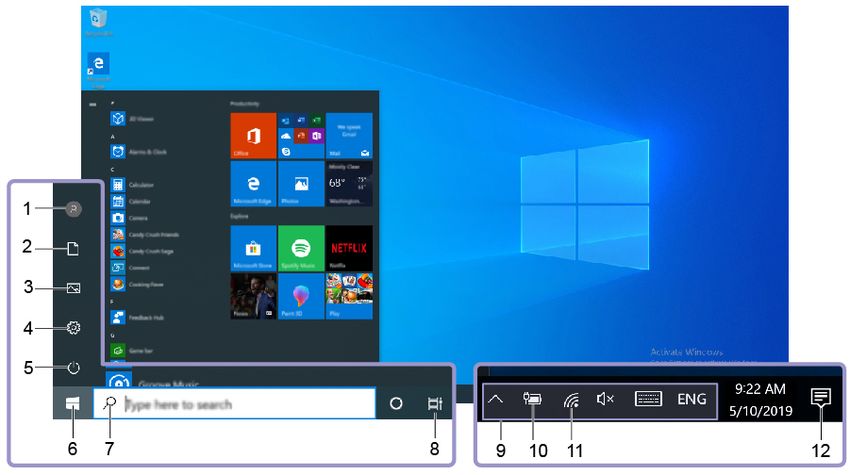Click the taskbar search box

coord(234,403)
